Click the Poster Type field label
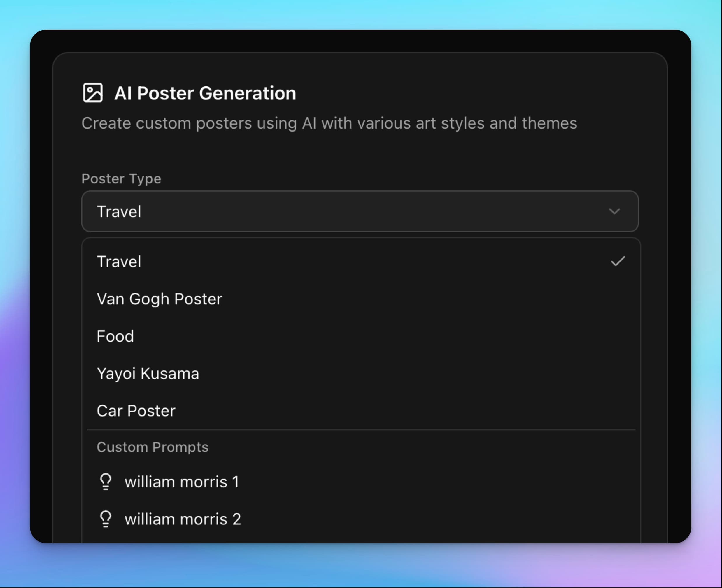The width and height of the screenshot is (722, 588). pyautogui.click(x=121, y=178)
